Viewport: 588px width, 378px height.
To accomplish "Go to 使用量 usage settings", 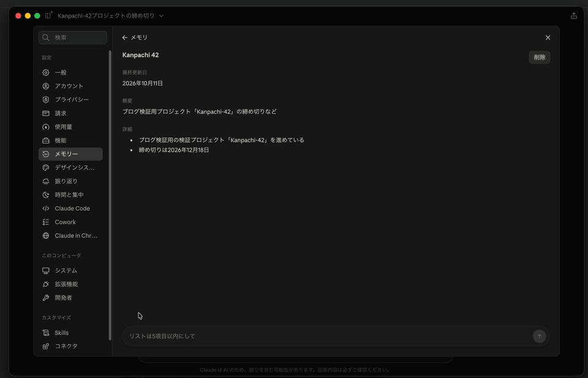I will (70, 127).
